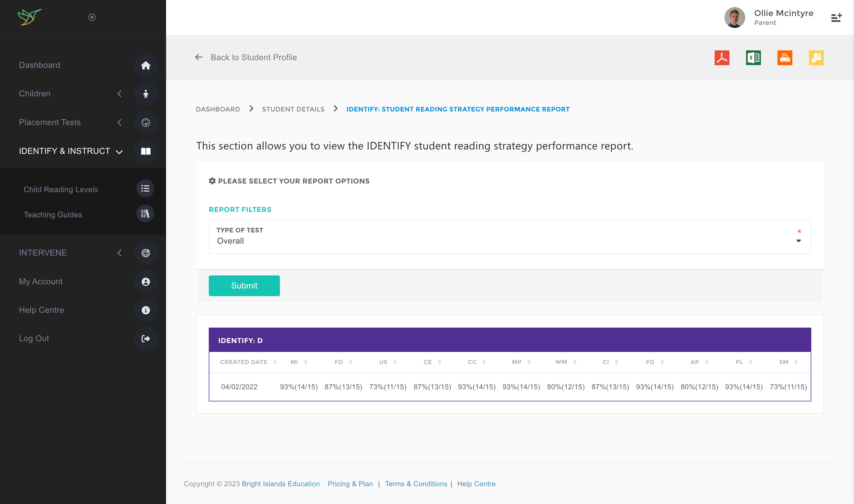Click the yellow expand fullscreen icon
854x504 pixels.
coord(816,58)
